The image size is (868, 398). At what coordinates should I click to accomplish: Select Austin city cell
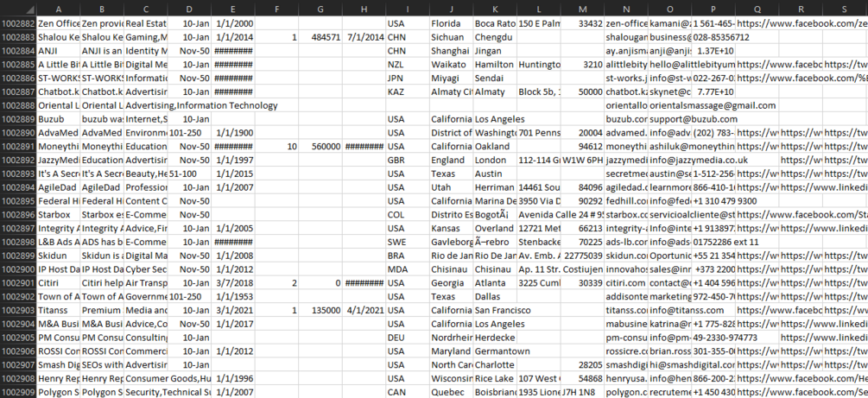495,174
